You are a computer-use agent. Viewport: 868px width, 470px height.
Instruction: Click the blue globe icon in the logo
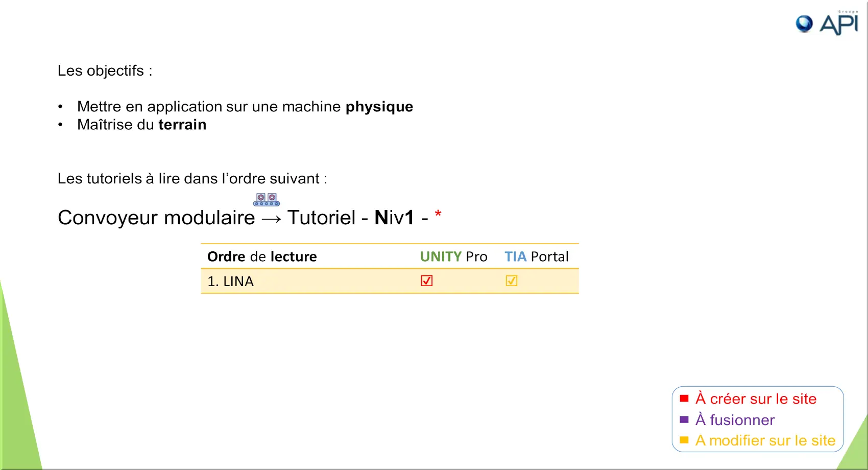click(x=804, y=24)
